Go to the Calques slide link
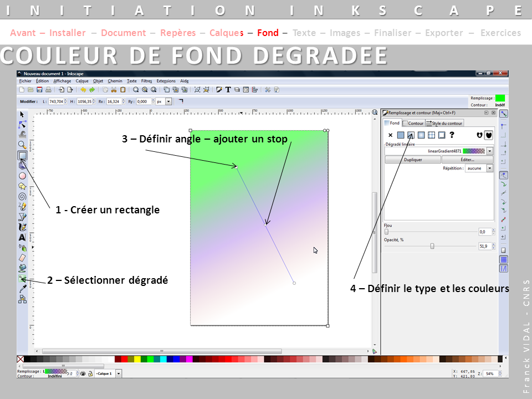 (226, 33)
